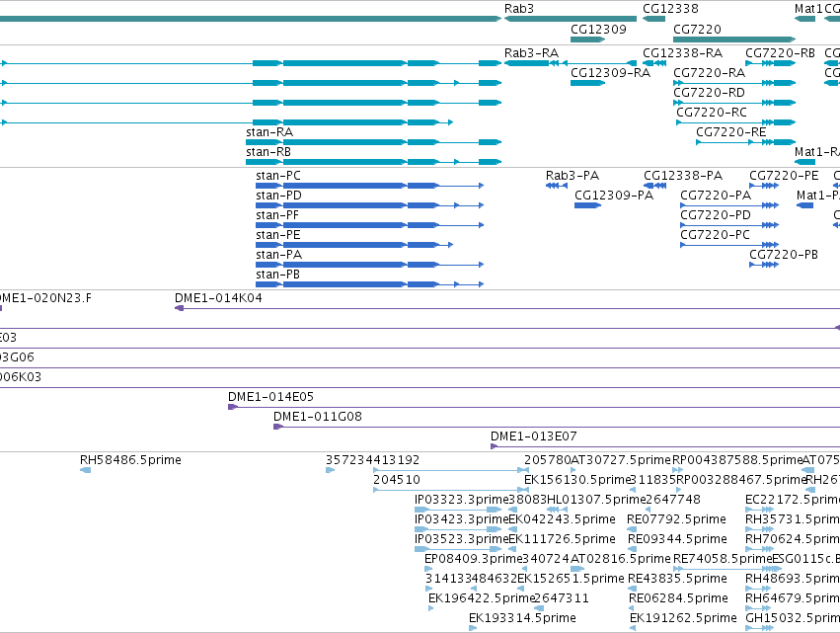Select the DME1-014K04 clone arrow end
The height and width of the screenshot is (633, 840).
pyautogui.click(x=180, y=309)
